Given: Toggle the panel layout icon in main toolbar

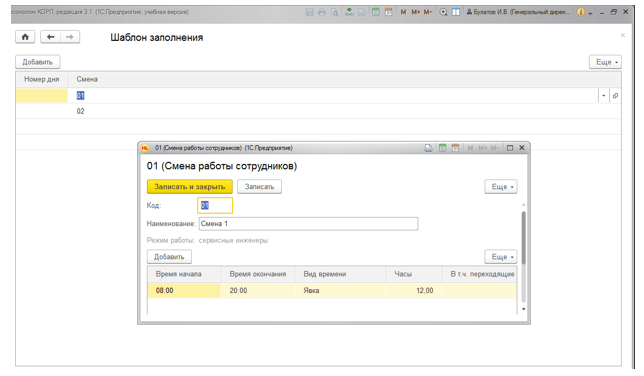Looking at the screenshot, I should [x=456, y=12].
